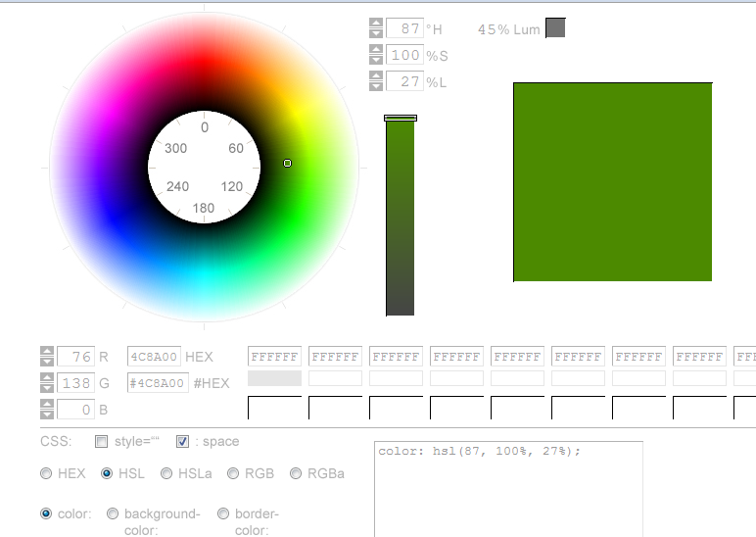Increase saturation with S up arrow
756x537 pixels.
[x=376, y=49]
